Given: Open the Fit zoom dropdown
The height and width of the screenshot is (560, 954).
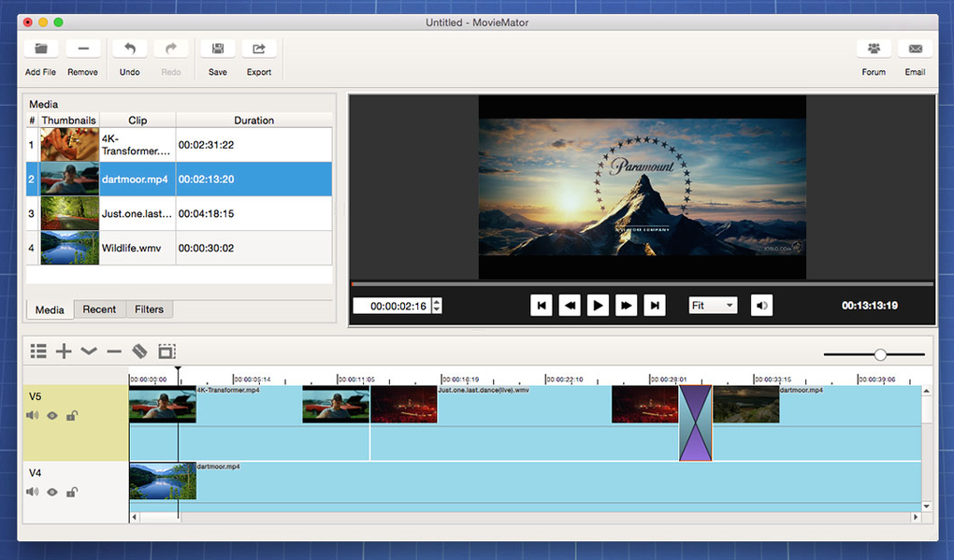Looking at the screenshot, I should (x=713, y=306).
